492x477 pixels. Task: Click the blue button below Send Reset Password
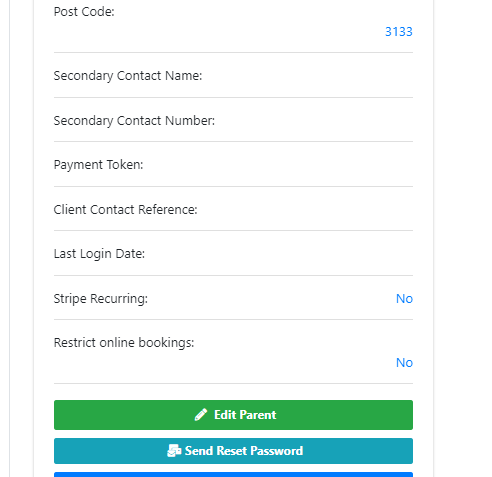click(233, 475)
